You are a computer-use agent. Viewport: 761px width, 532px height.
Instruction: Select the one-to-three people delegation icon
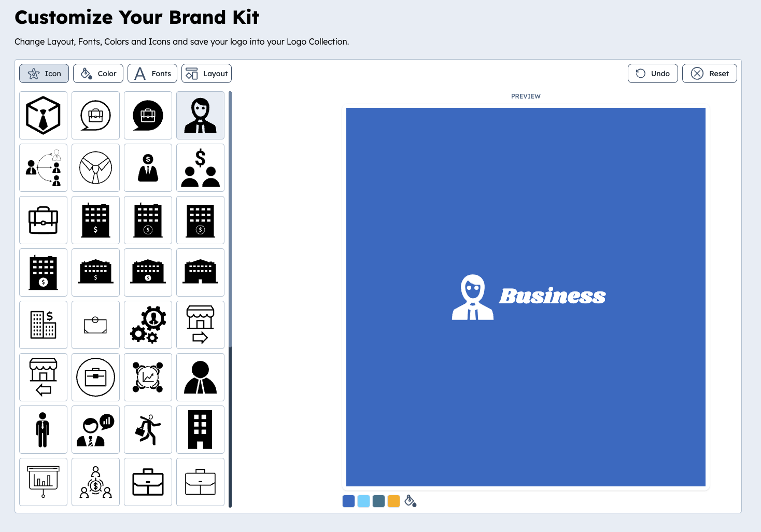click(x=43, y=168)
